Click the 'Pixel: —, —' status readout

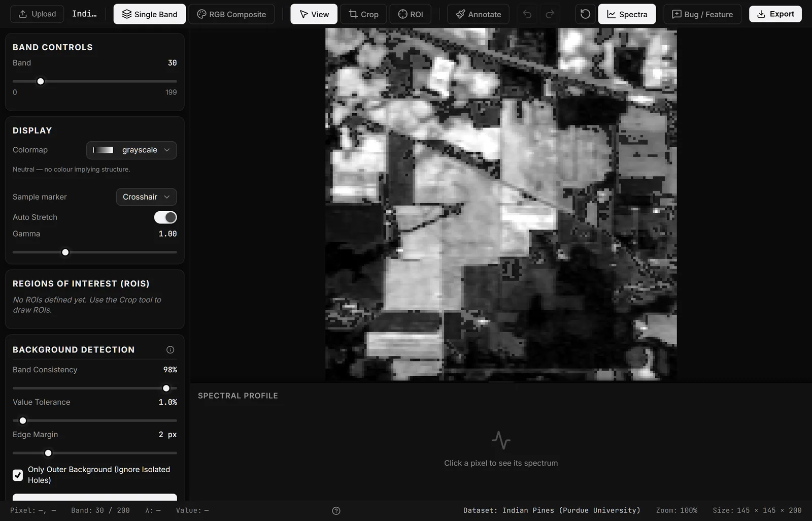(33, 510)
